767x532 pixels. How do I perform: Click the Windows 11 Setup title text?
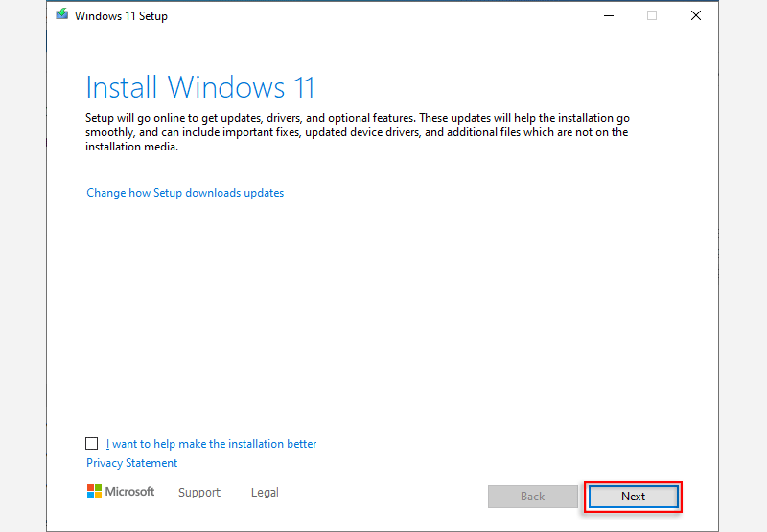pos(121,16)
